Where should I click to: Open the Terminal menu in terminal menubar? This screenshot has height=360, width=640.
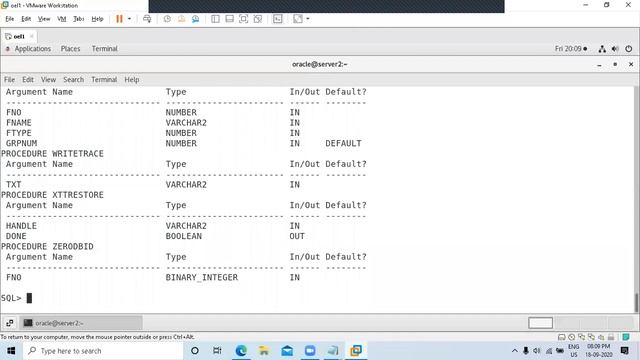tap(104, 80)
